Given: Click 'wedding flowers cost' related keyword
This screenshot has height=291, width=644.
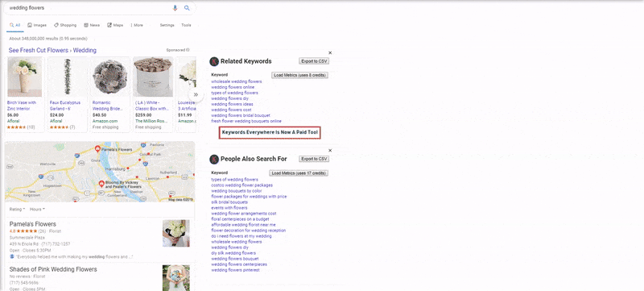Looking at the screenshot, I should [231, 110].
